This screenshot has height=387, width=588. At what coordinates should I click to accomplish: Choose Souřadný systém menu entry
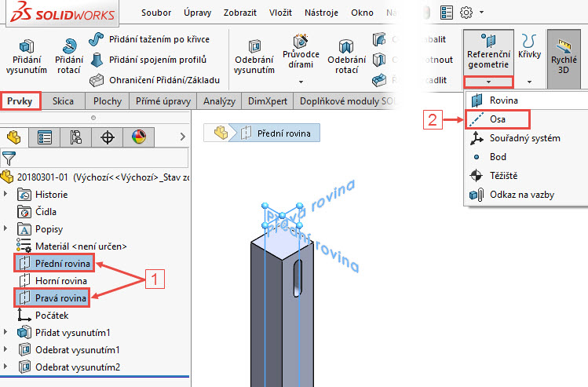point(526,138)
